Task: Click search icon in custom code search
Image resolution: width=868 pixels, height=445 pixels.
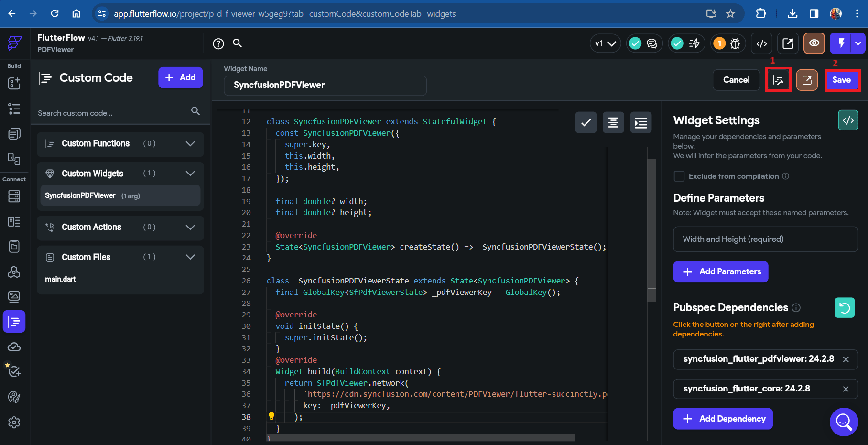Action: pos(195,111)
